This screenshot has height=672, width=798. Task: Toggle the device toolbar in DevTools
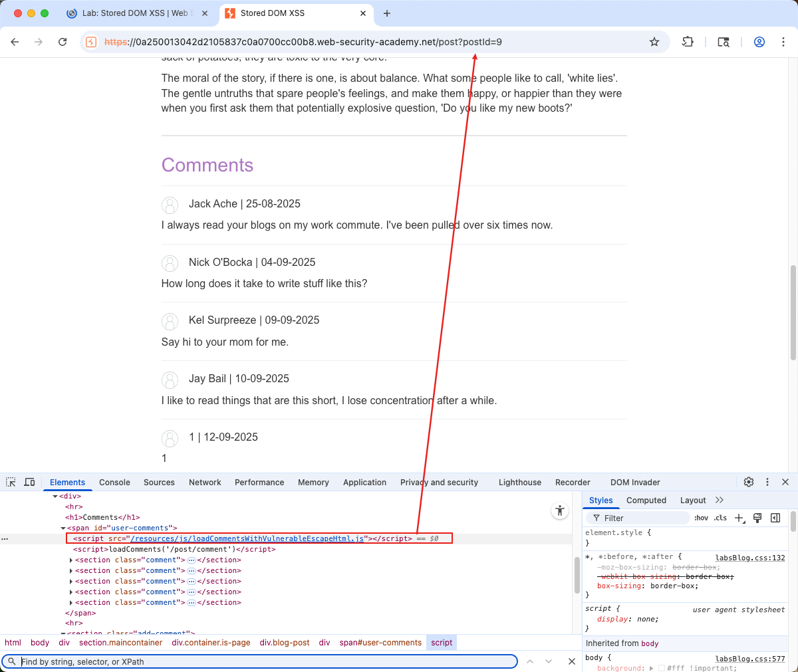coord(29,482)
